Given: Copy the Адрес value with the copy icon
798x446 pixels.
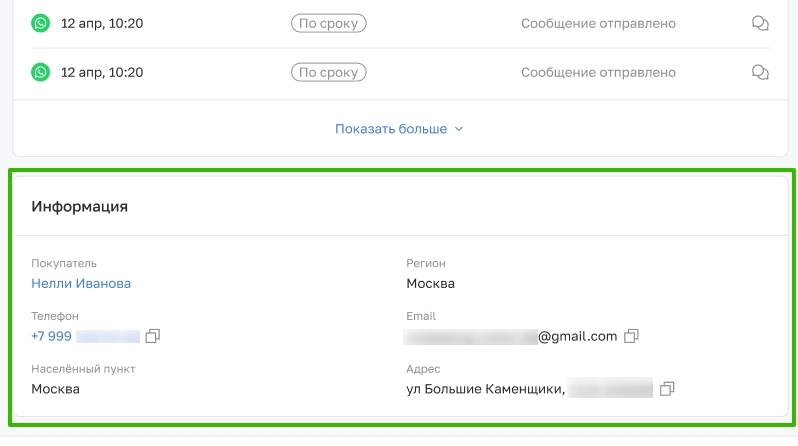Looking at the screenshot, I should pyautogui.click(x=667, y=389).
